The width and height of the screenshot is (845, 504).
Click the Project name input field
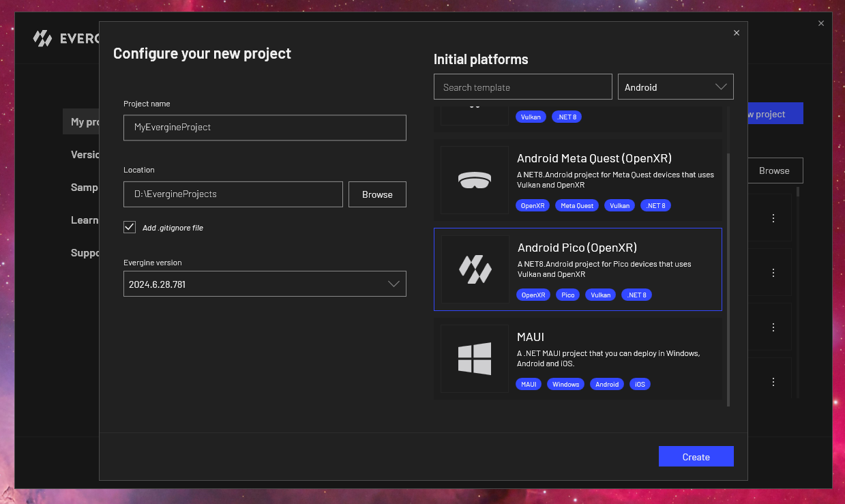coord(265,128)
